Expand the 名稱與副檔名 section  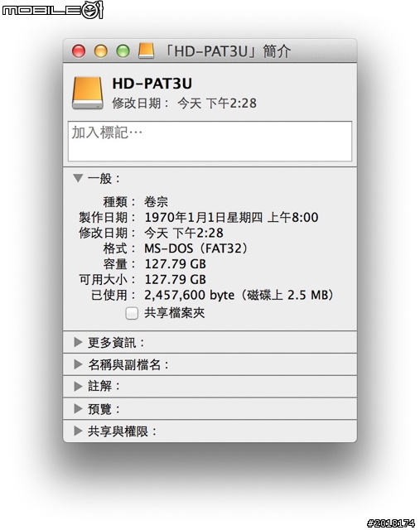pyautogui.click(x=78, y=364)
